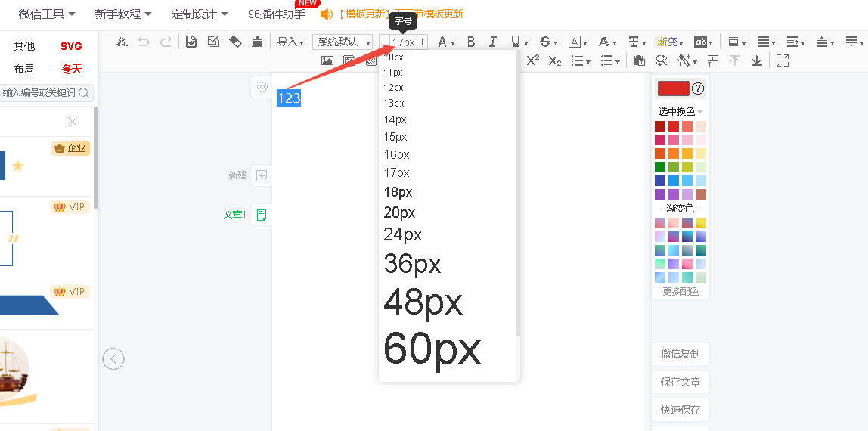Image resolution: width=868 pixels, height=431 pixels.
Task: Click the 微信复制 button
Action: (x=680, y=354)
